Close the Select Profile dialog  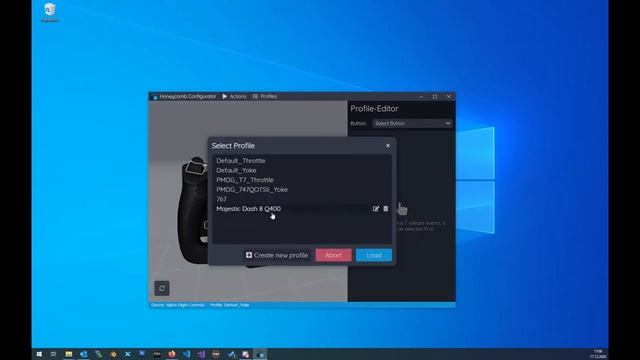tap(388, 145)
